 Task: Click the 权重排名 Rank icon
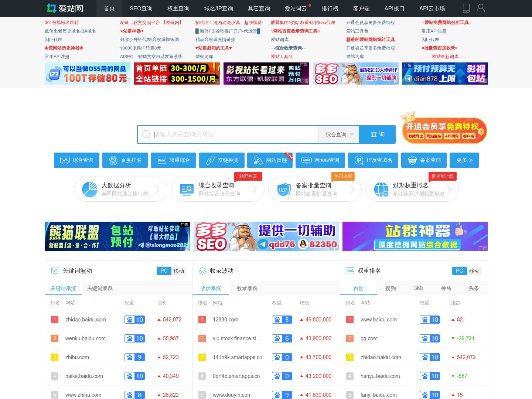(350, 271)
